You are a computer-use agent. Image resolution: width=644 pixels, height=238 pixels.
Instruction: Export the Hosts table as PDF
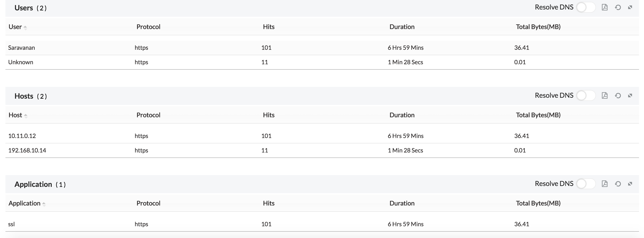605,95
